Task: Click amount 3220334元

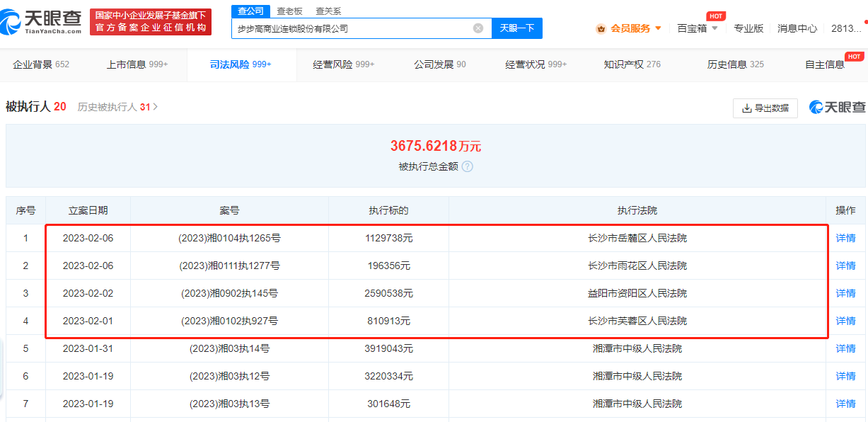Action: [388, 377]
